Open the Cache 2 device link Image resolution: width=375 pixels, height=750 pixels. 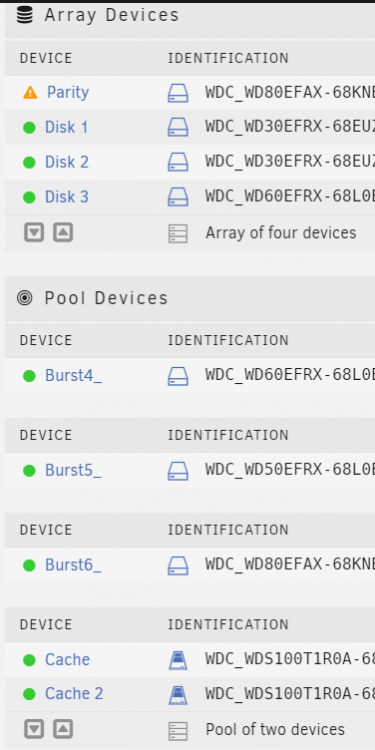74,694
